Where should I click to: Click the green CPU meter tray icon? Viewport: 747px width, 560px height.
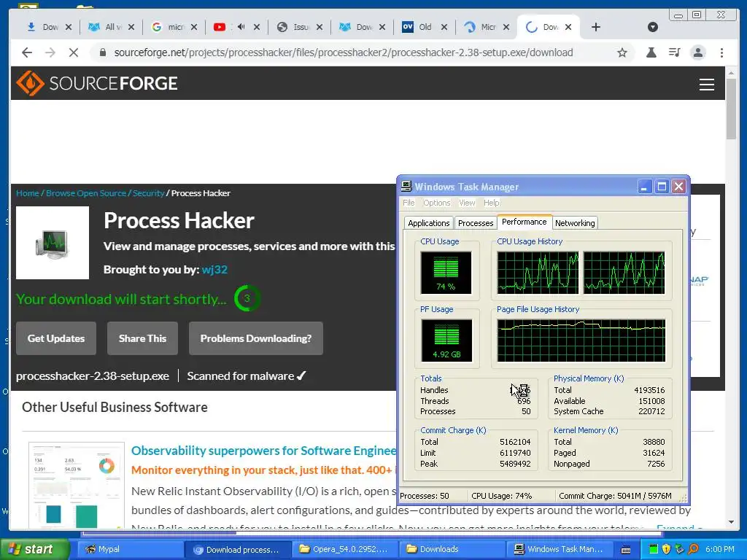click(653, 550)
